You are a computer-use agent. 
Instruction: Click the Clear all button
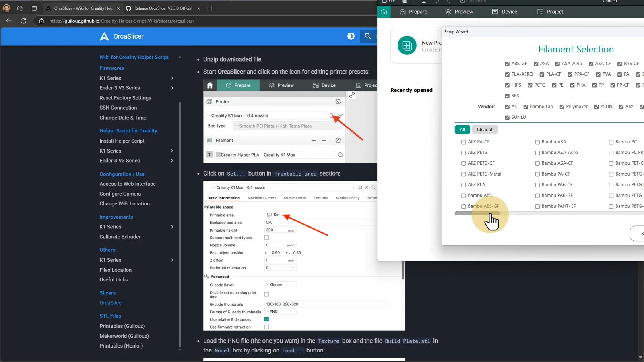coord(485,130)
